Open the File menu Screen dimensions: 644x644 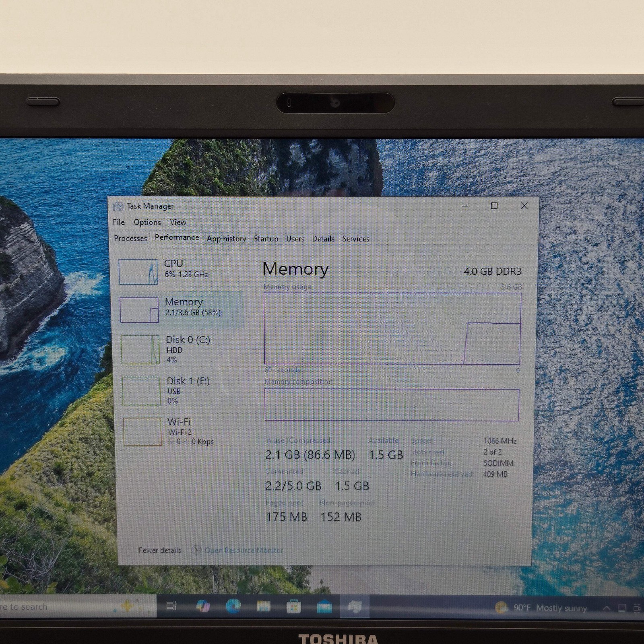coord(119,222)
